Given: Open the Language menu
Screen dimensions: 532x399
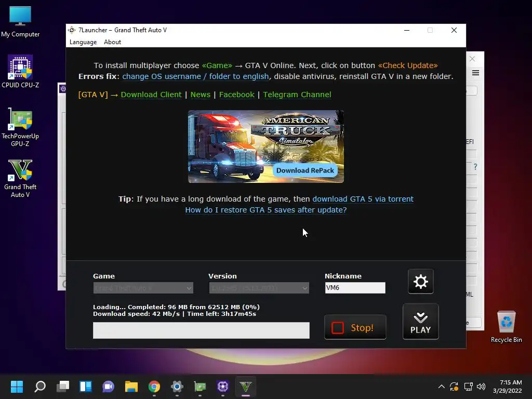Looking at the screenshot, I should (x=83, y=42).
